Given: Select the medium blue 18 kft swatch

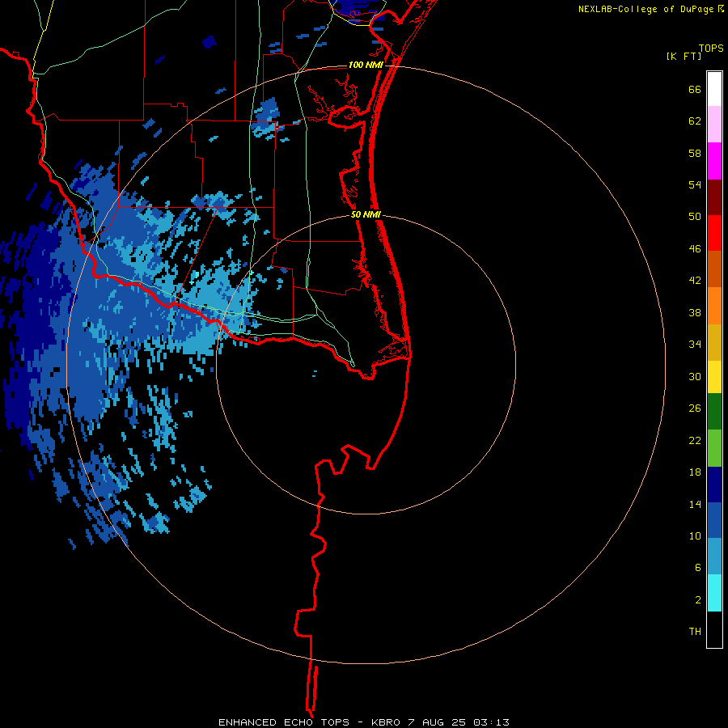Looking at the screenshot, I should coord(714,520).
